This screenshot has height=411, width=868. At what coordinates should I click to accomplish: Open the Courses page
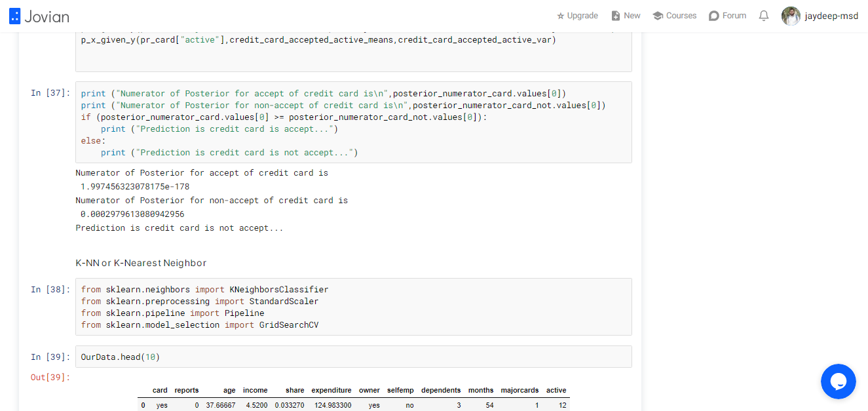point(674,16)
